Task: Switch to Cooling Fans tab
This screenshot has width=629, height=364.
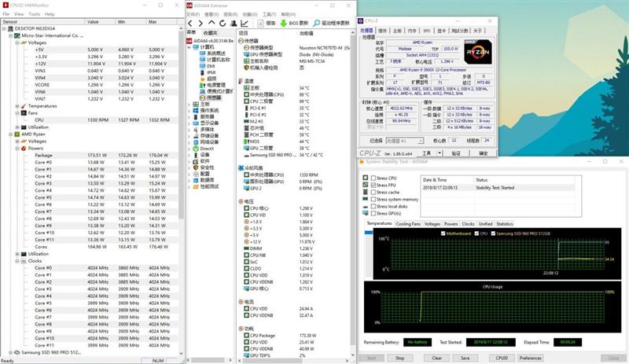Action: click(x=408, y=224)
